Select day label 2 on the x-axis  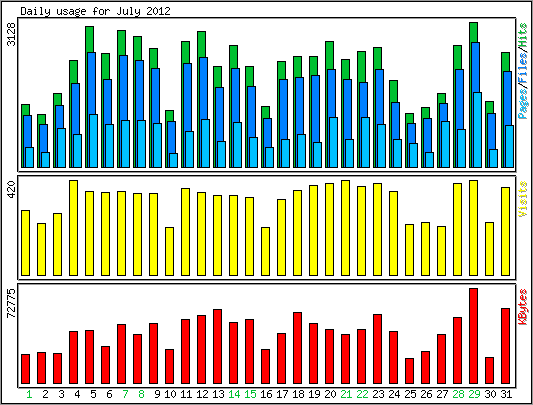(x=45, y=394)
